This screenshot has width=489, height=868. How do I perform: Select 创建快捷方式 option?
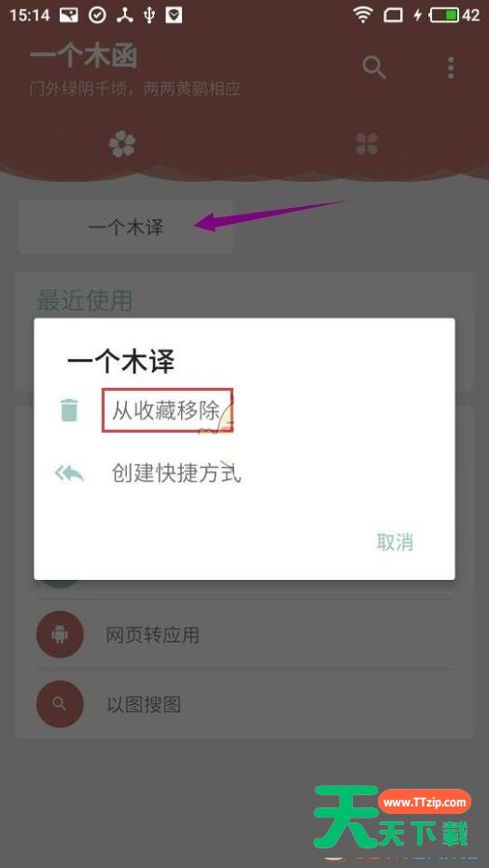(x=176, y=474)
